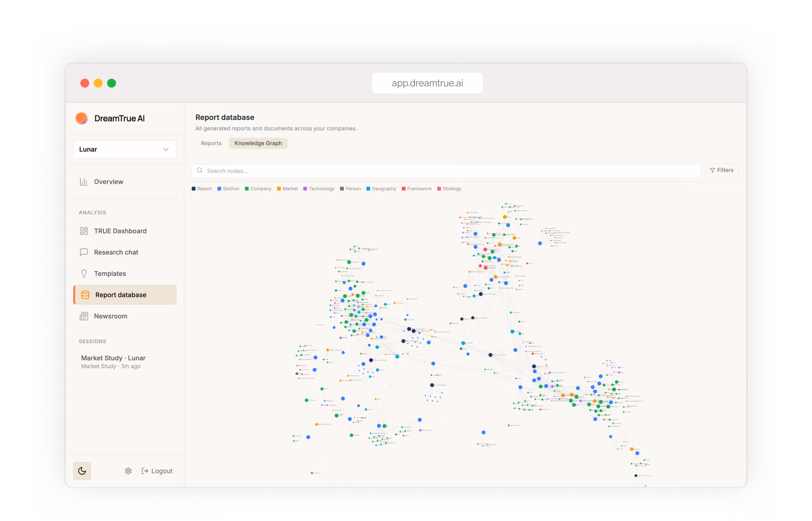
Task: Open the Filters panel
Action: coord(721,170)
